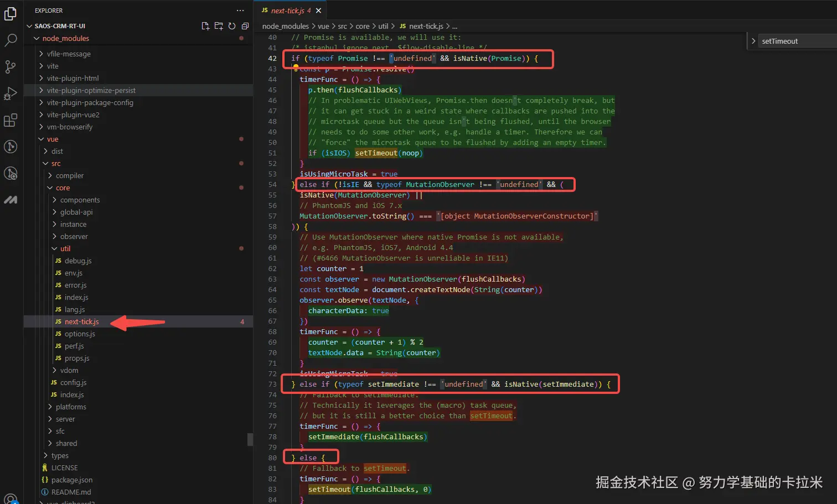837x504 pixels.
Task: Open error.js in the file tree
Action: coord(138,285)
